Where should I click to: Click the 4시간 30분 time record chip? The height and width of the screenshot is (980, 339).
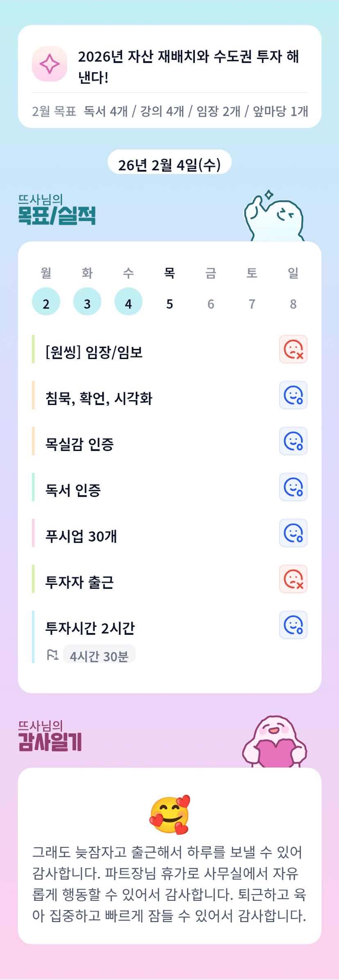pyautogui.click(x=99, y=655)
